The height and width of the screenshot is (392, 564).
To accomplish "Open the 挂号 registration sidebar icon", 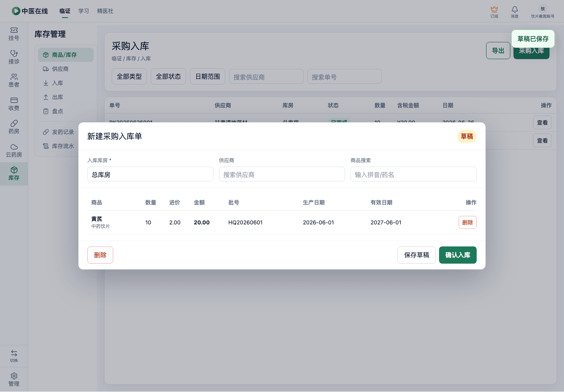I will 14,34.
